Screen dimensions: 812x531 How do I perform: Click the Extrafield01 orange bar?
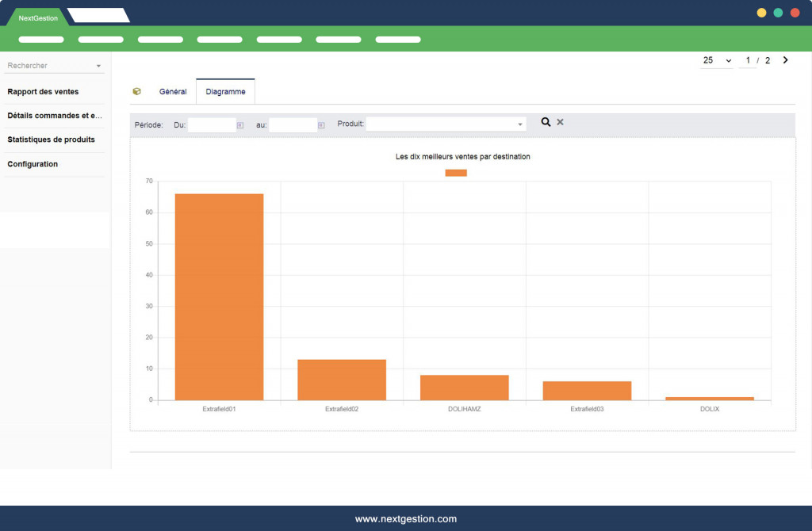pyautogui.click(x=219, y=296)
